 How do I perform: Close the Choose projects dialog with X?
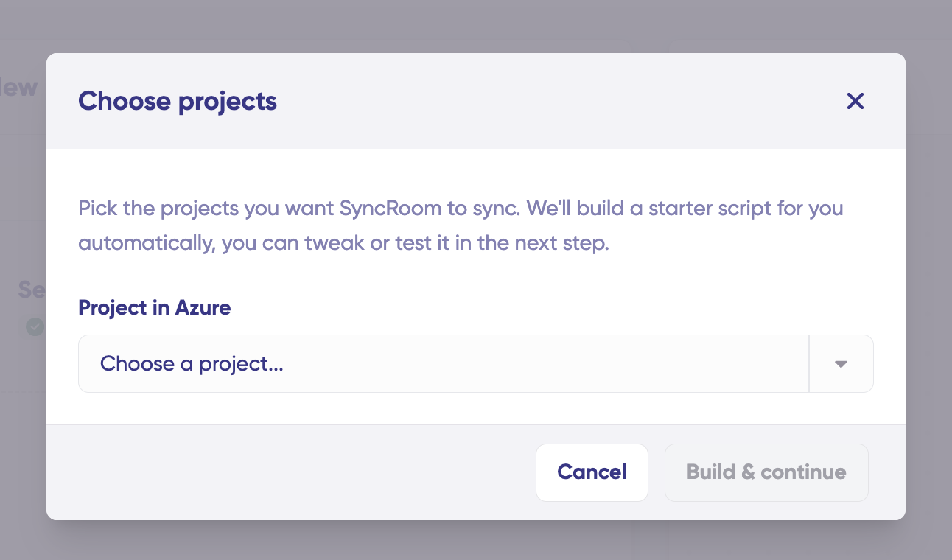pos(855,101)
